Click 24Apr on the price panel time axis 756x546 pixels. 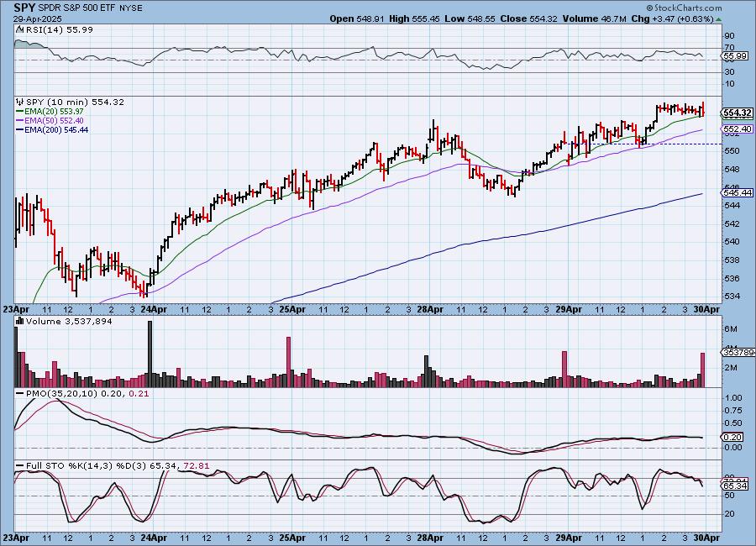click(x=154, y=309)
